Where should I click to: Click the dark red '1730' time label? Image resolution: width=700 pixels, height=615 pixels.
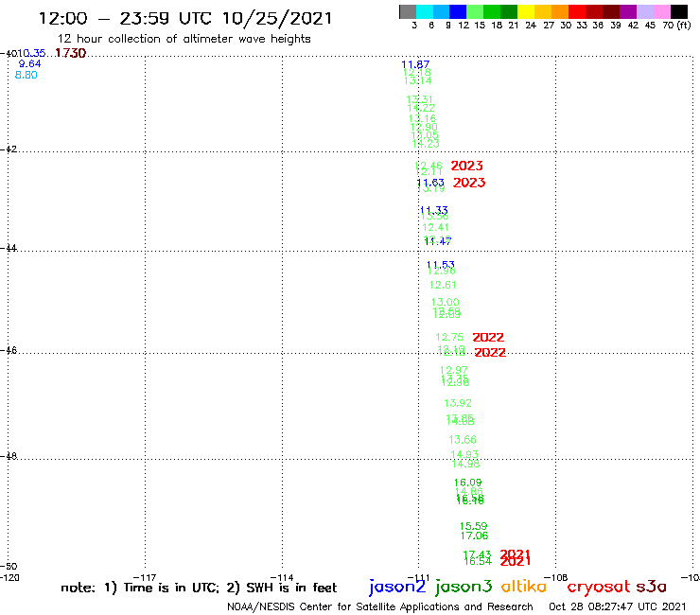pyautogui.click(x=71, y=53)
